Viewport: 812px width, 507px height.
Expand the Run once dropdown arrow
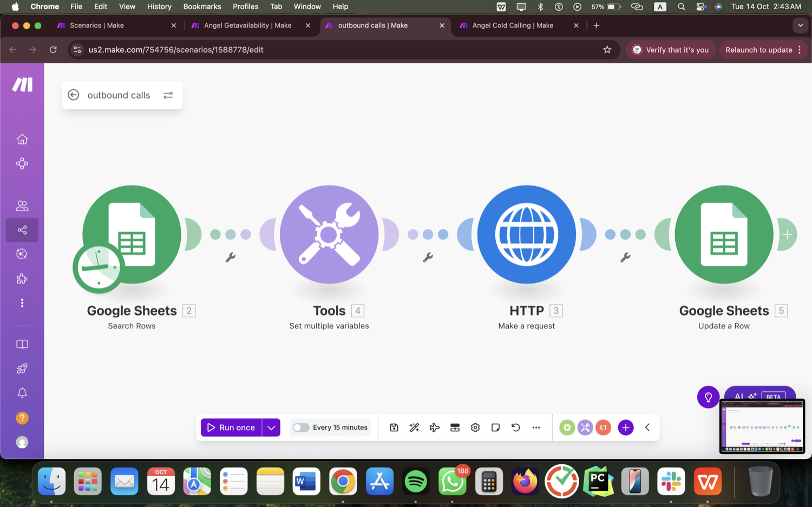[271, 427]
